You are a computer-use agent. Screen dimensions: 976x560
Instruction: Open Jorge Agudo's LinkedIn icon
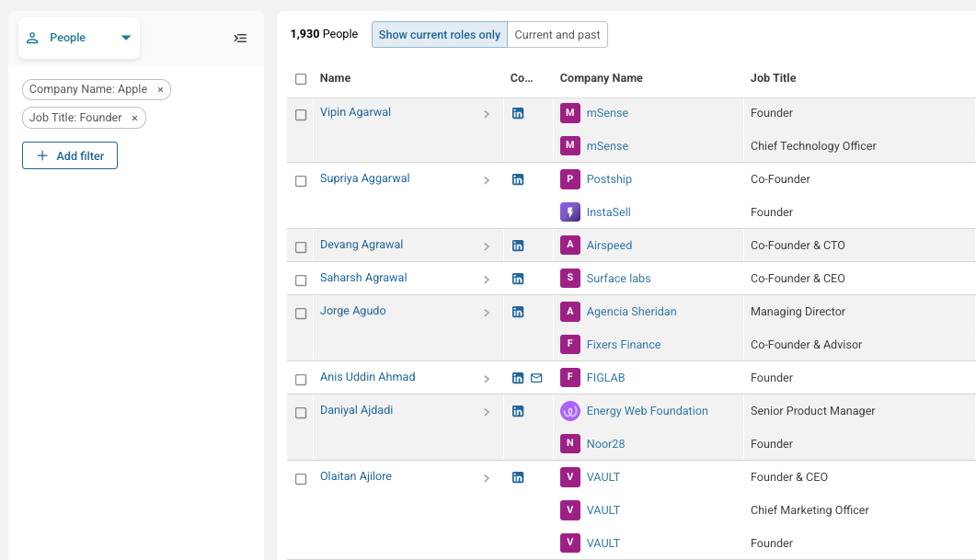518,312
